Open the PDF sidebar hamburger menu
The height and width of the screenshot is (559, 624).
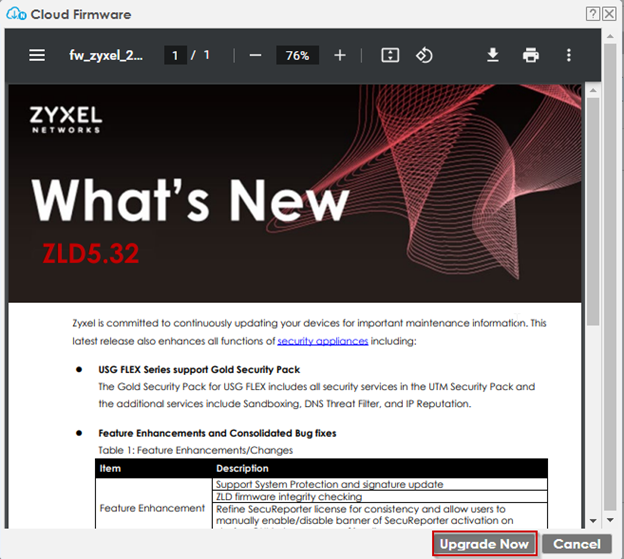[37, 55]
